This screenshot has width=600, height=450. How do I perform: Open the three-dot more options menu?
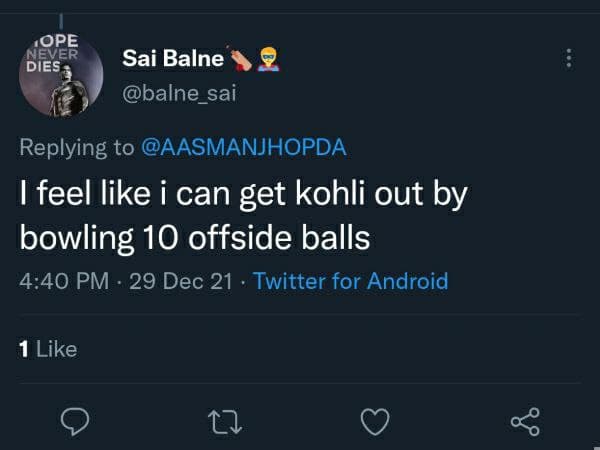(x=570, y=59)
